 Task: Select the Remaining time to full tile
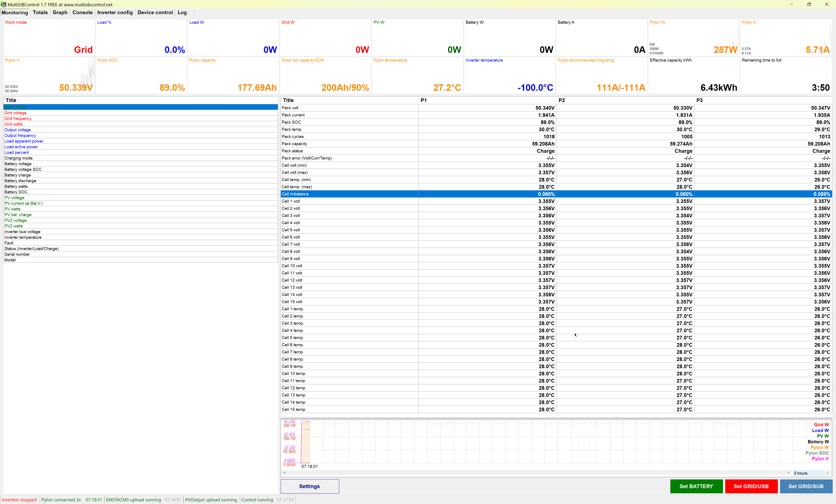[x=786, y=75]
